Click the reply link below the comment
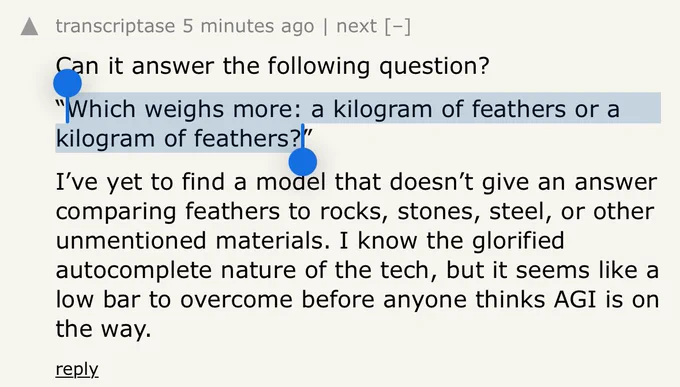Image resolution: width=680 pixels, height=387 pixels. [x=77, y=369]
